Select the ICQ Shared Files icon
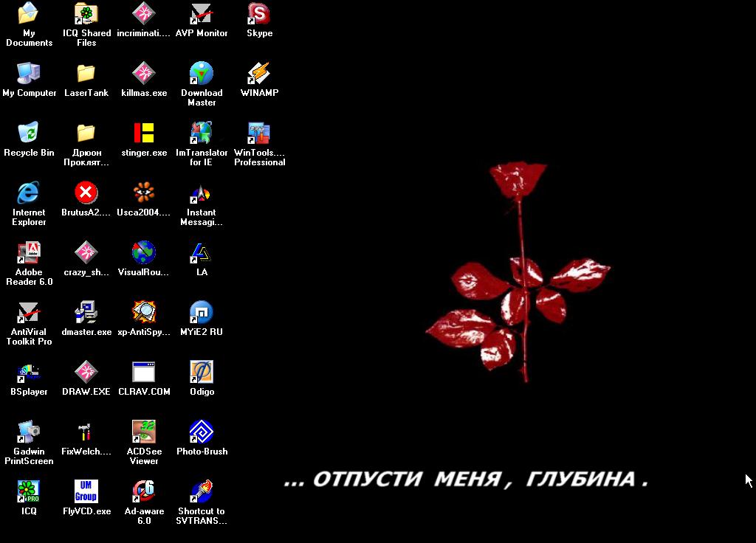This screenshot has height=543, width=756. coord(86,13)
